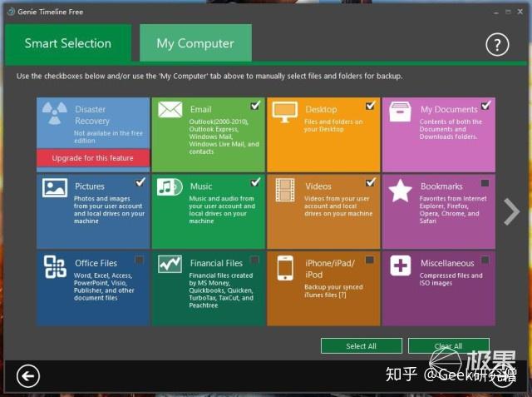The width and height of the screenshot is (532, 397).
Task: Uncheck the Videos checkbox
Action: pos(370,182)
